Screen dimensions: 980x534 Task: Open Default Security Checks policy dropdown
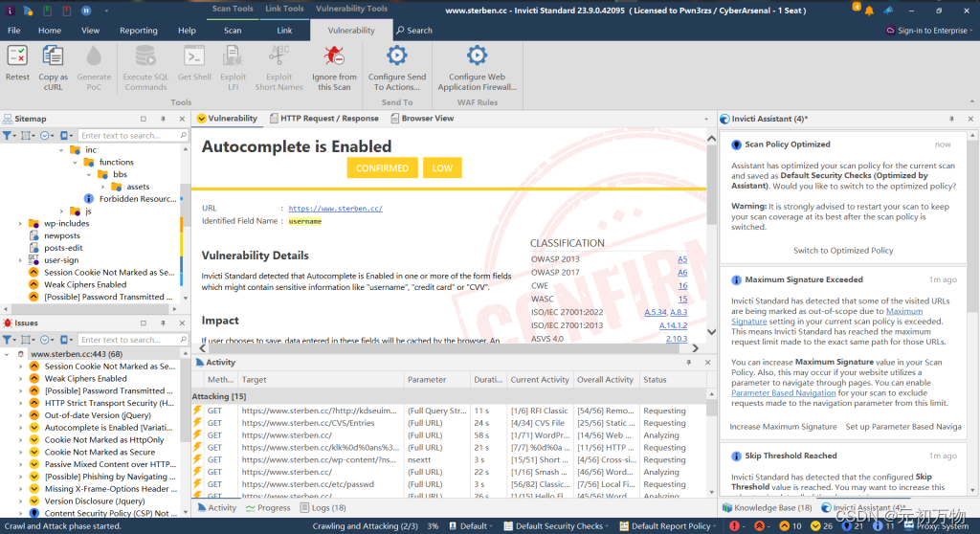click(558, 526)
